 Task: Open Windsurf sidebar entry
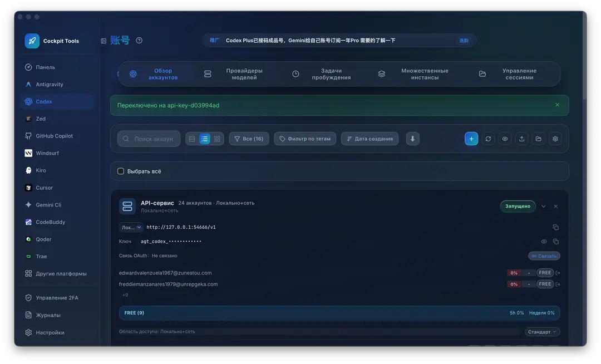pyautogui.click(x=57, y=153)
